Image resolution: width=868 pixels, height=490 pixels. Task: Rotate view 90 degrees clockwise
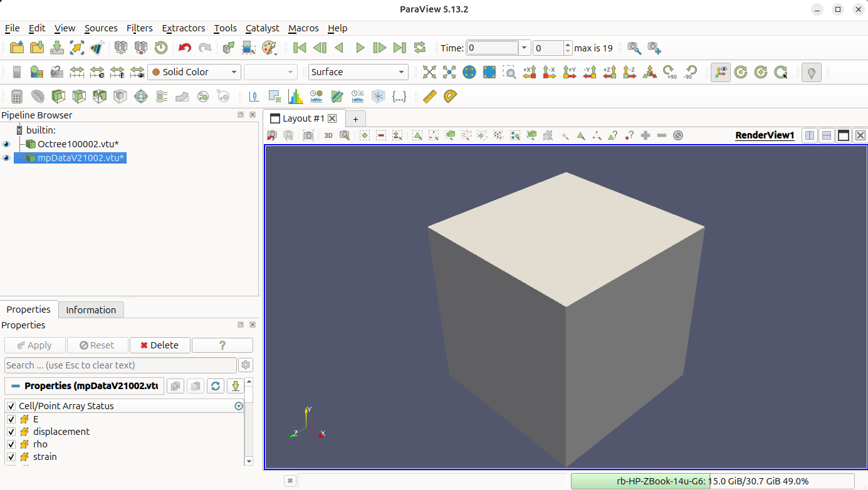coord(670,72)
